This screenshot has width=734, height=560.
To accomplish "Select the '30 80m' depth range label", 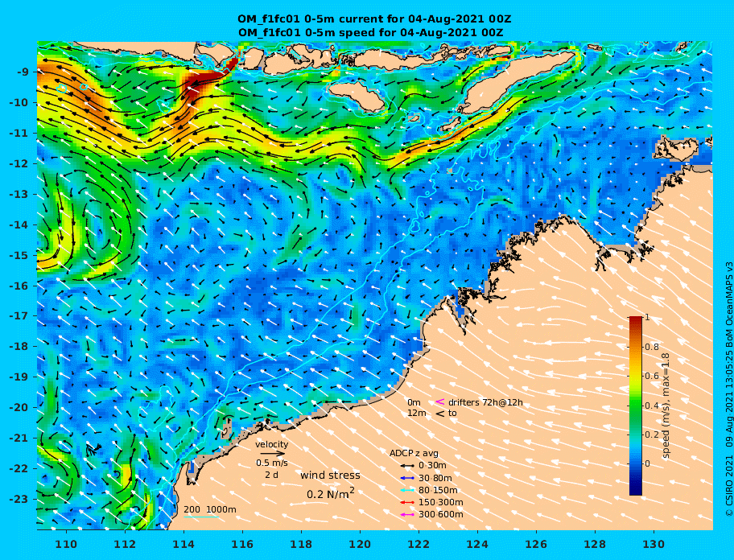I will tap(435, 478).
